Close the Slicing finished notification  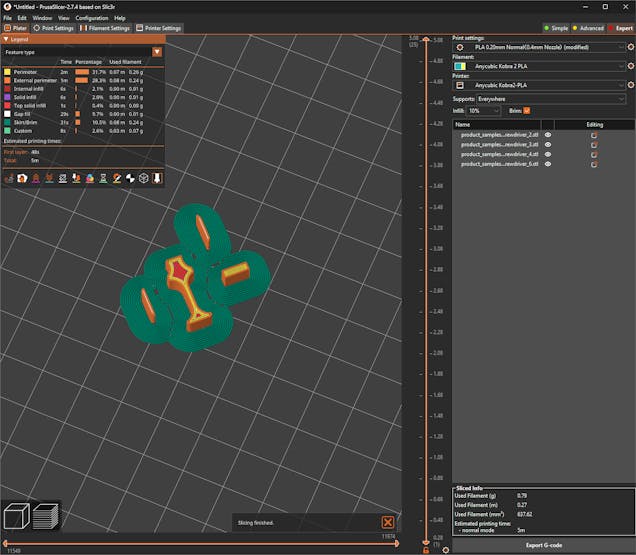[x=387, y=522]
